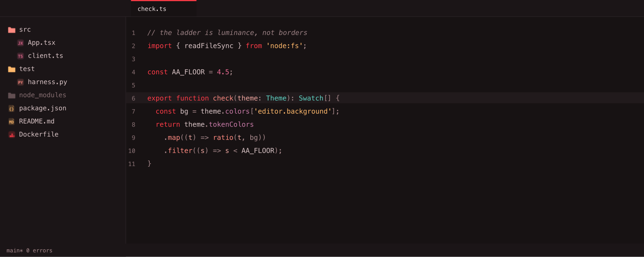Switch to the check.ts tab
Image resolution: width=644 pixels, height=257 pixels.
[x=163, y=8]
